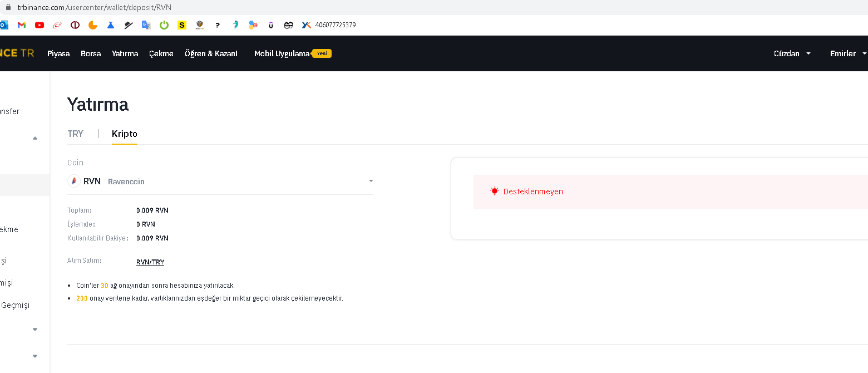
Task: Open Öğren & Kazanl page
Action: [211, 53]
